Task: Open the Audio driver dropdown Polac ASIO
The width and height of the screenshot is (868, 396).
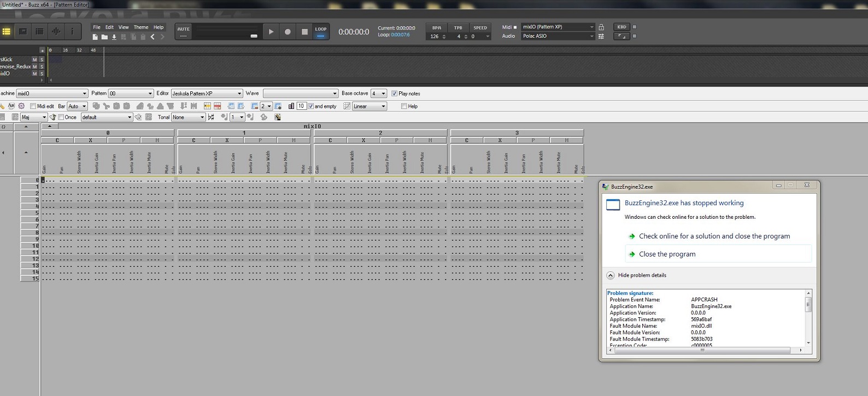Action: [558, 36]
